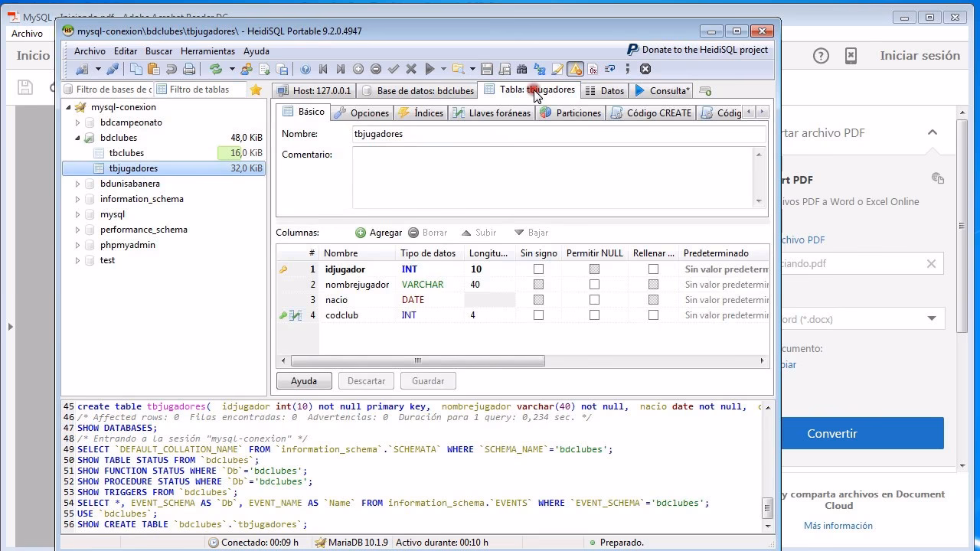Screen dimensions: 980x551
Task: Click the Convertir button in Acrobat
Action: click(x=831, y=433)
